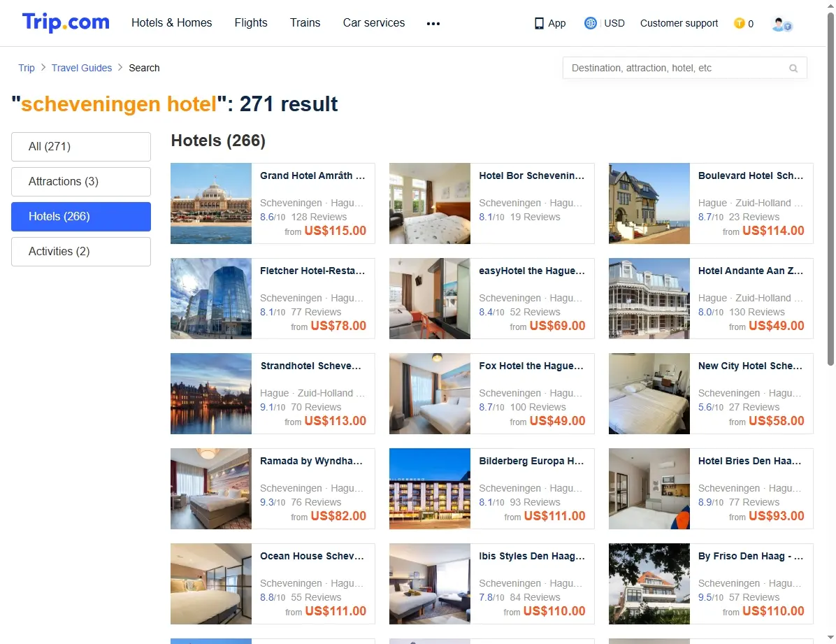Screen dimensions: 836x644
Task: Open the App phone icon
Action: pyautogui.click(x=539, y=24)
